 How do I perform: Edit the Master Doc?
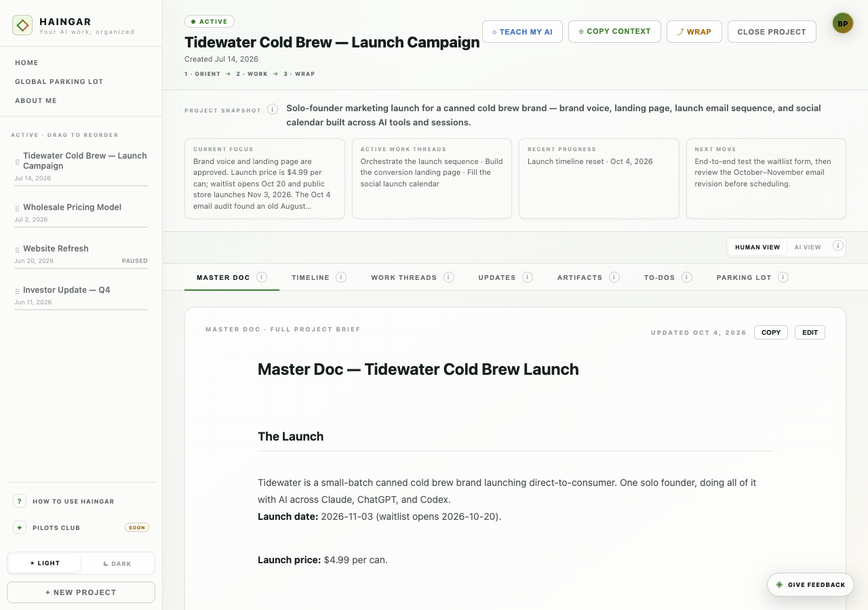810,333
